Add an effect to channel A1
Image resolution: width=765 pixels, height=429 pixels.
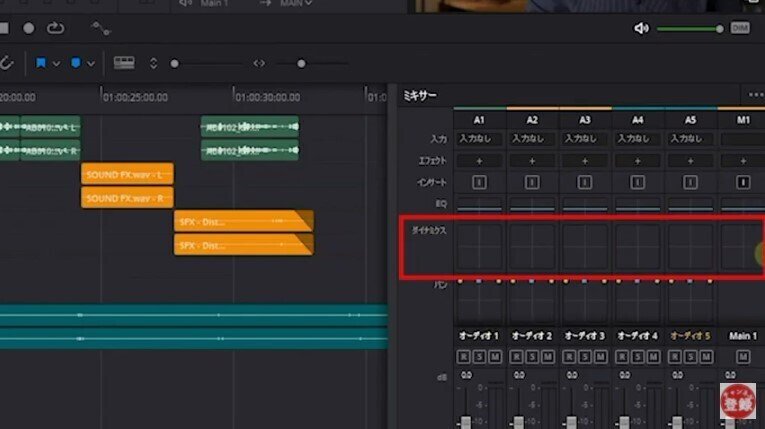tap(479, 161)
